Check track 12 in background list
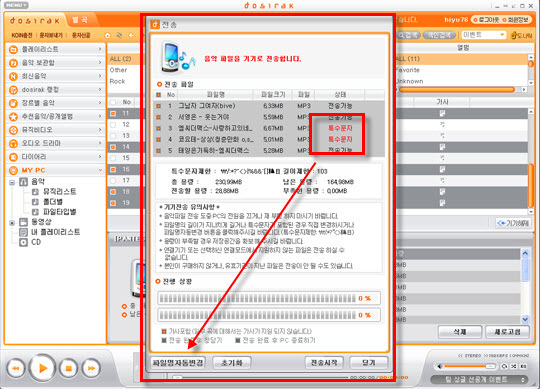The image size is (540, 389). [x=113, y=125]
